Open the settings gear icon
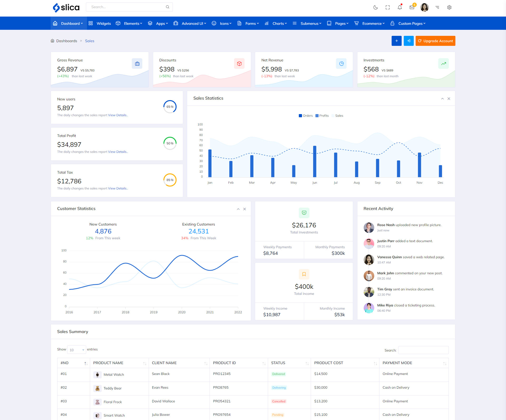The height and width of the screenshot is (420, 506). point(449,7)
